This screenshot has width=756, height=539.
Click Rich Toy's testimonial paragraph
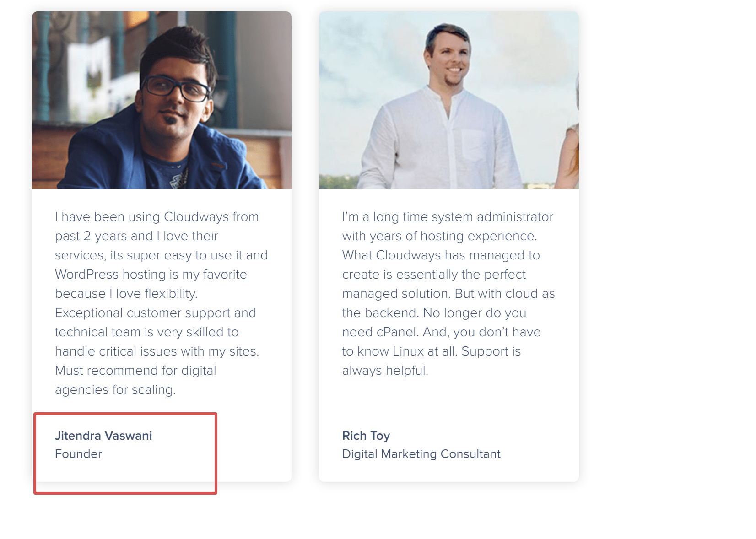pos(448,293)
